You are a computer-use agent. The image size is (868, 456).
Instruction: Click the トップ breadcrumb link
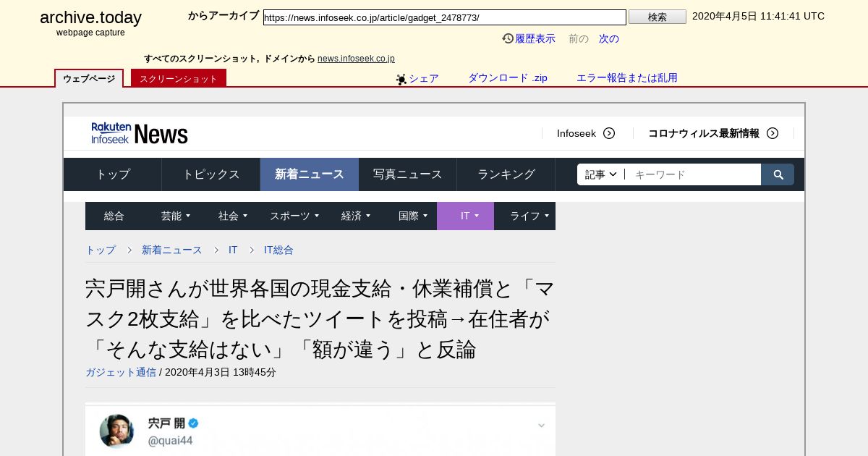(x=101, y=250)
